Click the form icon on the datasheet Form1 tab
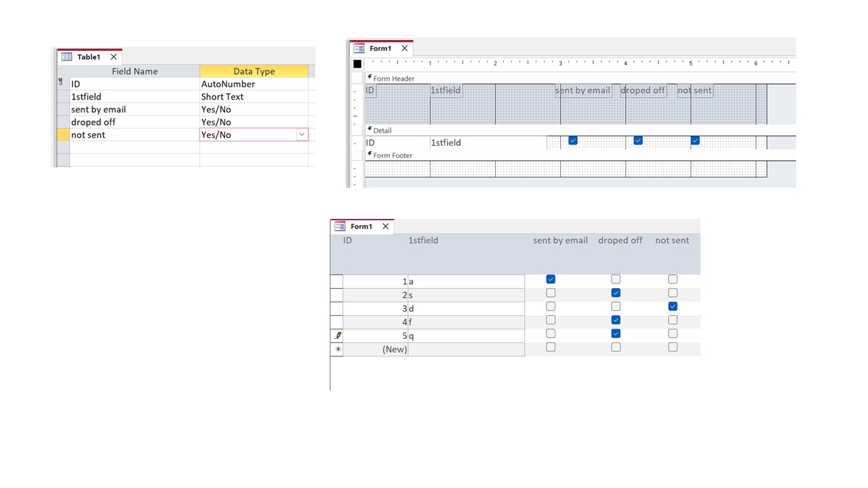The height and width of the screenshot is (488, 868). 339,226
